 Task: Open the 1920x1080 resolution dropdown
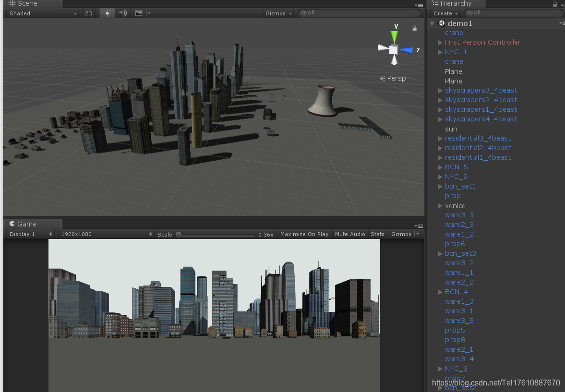[106, 234]
